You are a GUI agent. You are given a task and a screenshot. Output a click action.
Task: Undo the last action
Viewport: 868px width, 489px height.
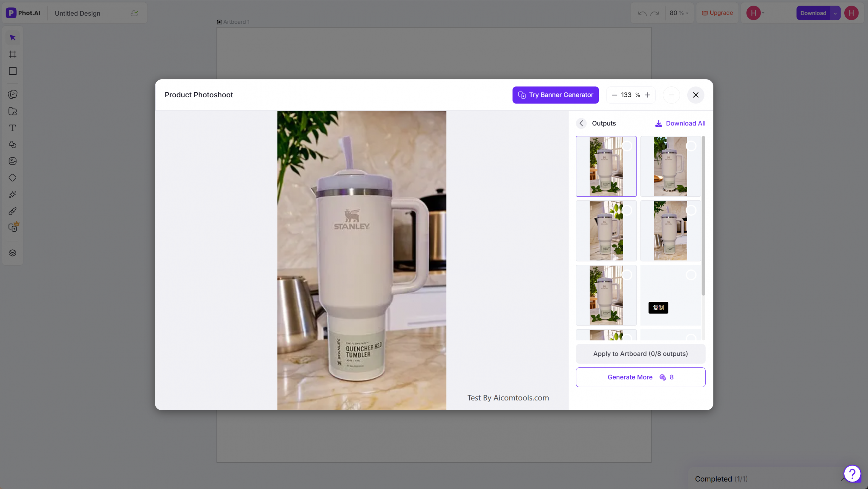point(642,13)
